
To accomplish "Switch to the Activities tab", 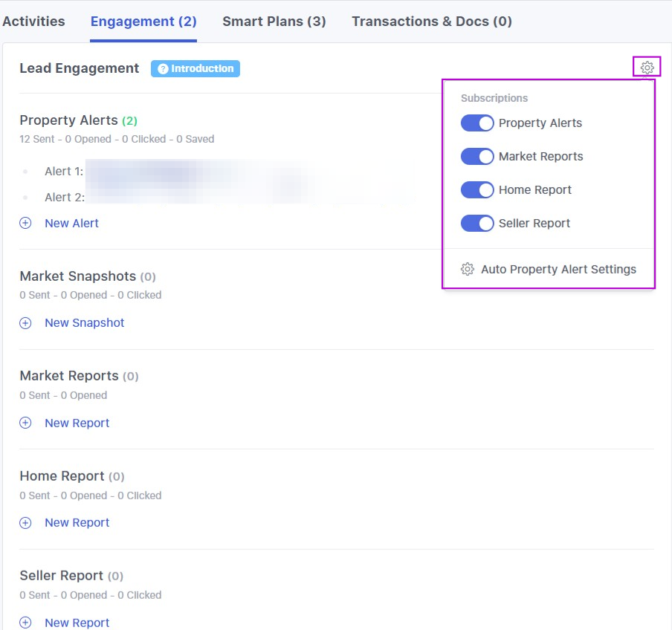I will [x=33, y=22].
